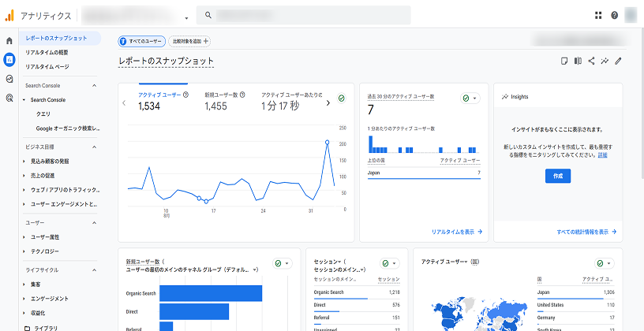Open the Home icon in left rail
This screenshot has width=644, height=331.
pyautogui.click(x=9, y=40)
